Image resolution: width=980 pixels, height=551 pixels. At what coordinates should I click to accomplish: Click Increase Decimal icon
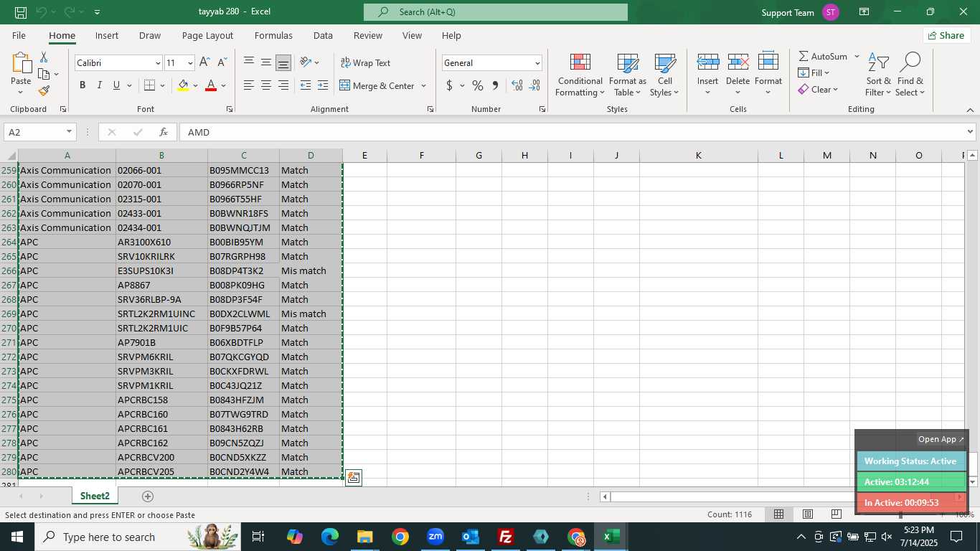click(x=517, y=85)
